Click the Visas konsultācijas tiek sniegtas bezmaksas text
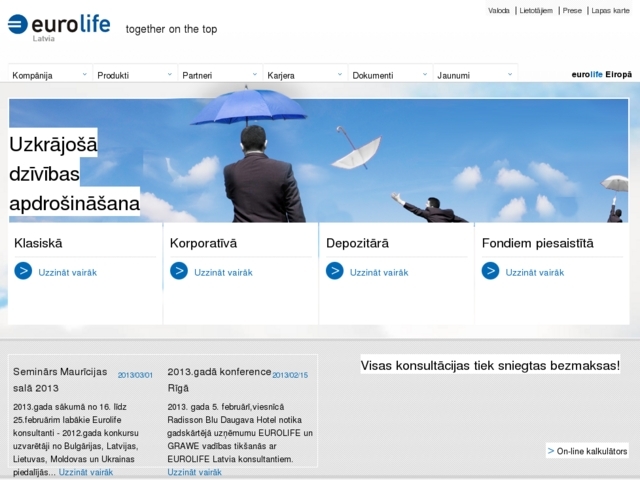The width and height of the screenshot is (640, 480). point(490,365)
